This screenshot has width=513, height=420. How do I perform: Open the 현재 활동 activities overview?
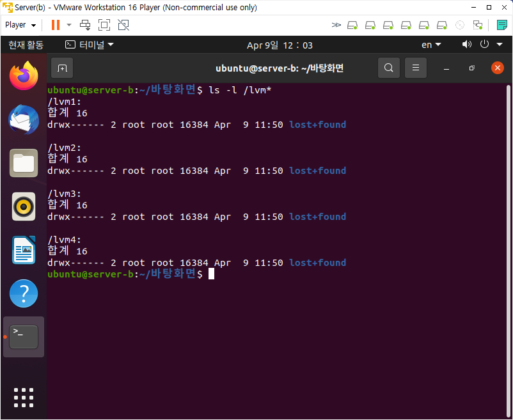tap(26, 45)
